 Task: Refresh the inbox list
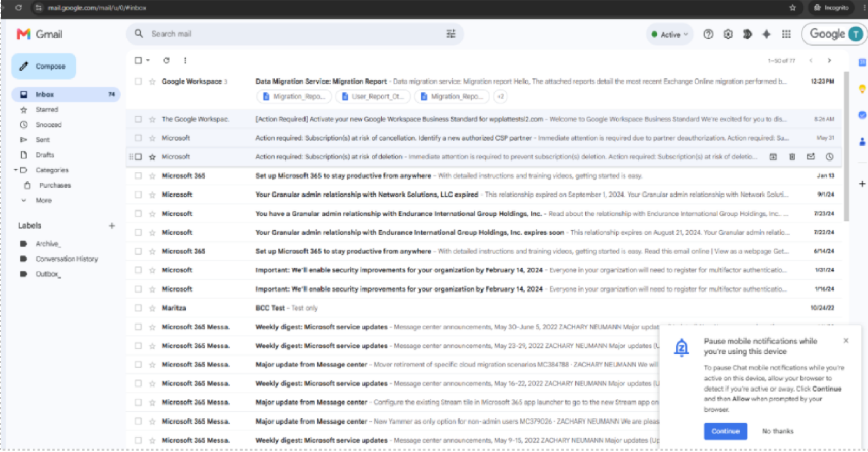pyautogui.click(x=166, y=60)
